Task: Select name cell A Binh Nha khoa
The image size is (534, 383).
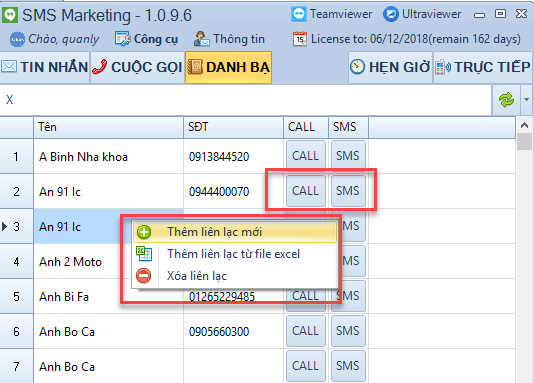Action: tap(108, 157)
